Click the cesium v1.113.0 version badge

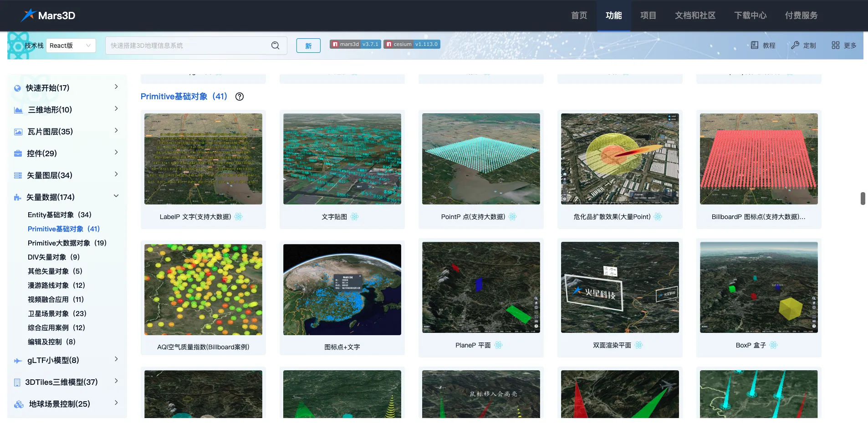pyautogui.click(x=412, y=44)
